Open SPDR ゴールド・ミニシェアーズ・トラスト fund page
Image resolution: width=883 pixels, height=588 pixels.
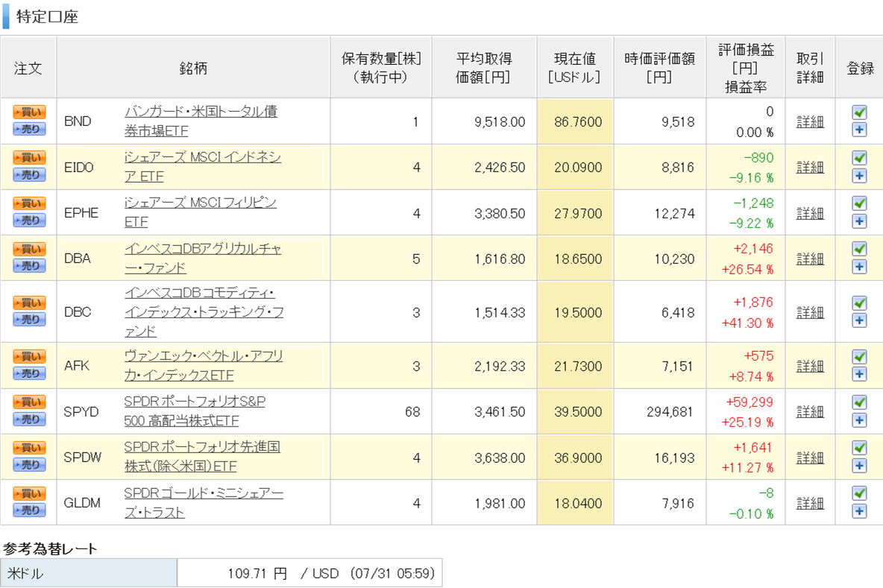(204, 503)
